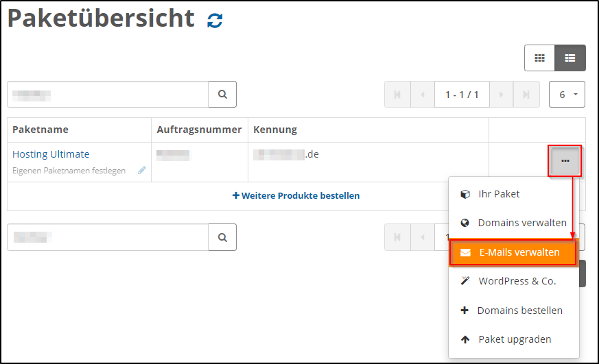This screenshot has height=364, width=599.
Task: Click Weitere Produkte bestellen link
Action: point(296,196)
